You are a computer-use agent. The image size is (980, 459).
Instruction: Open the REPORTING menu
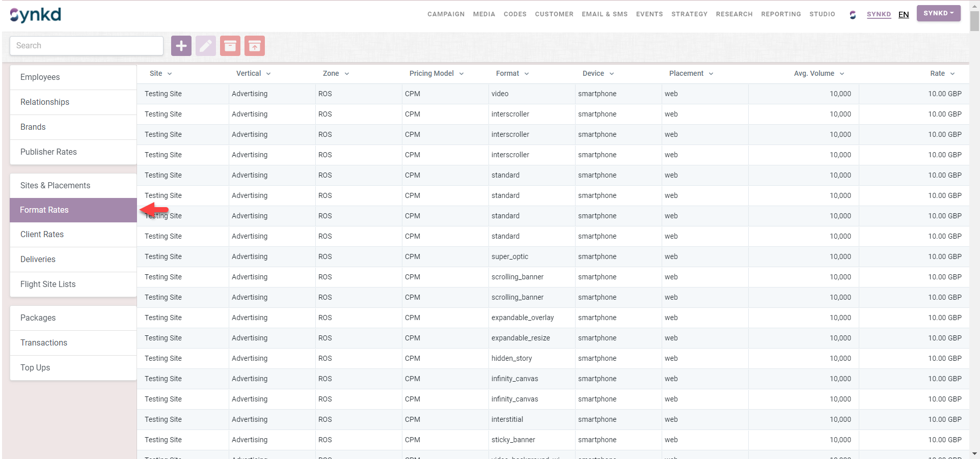click(x=781, y=14)
